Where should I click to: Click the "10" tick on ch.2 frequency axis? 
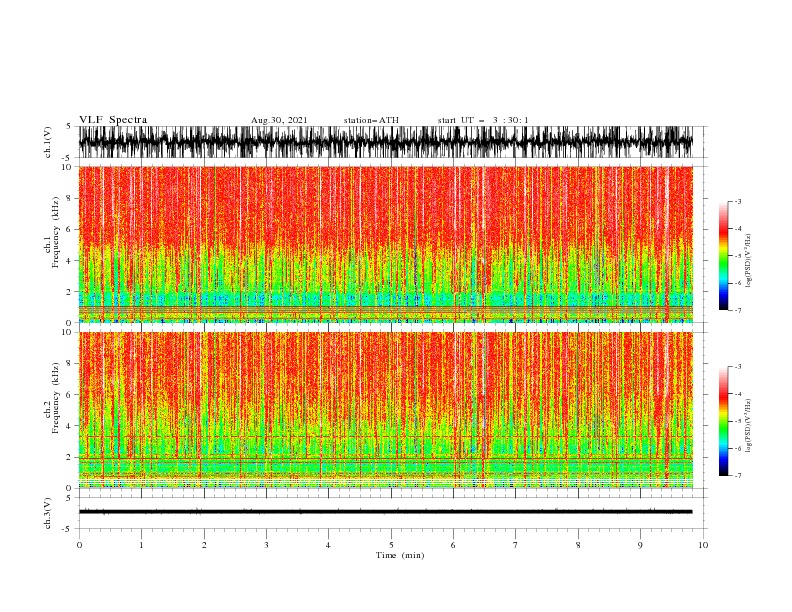coord(68,332)
